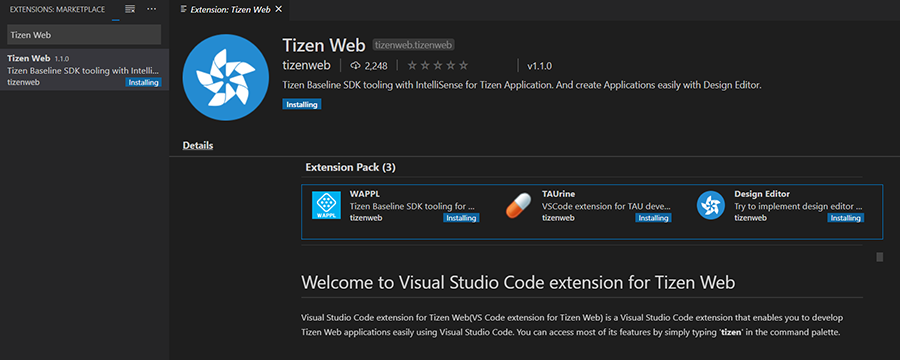Click the TAUrine pill icon

coord(518,206)
